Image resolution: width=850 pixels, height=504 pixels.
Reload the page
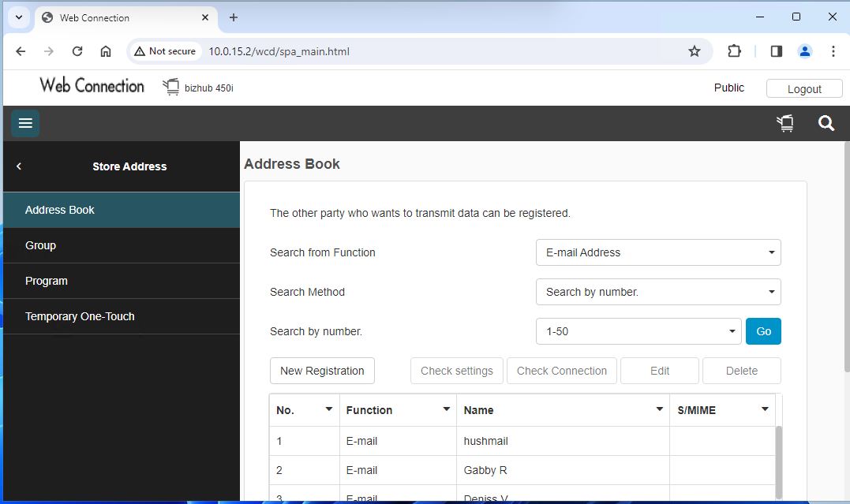coord(77,51)
